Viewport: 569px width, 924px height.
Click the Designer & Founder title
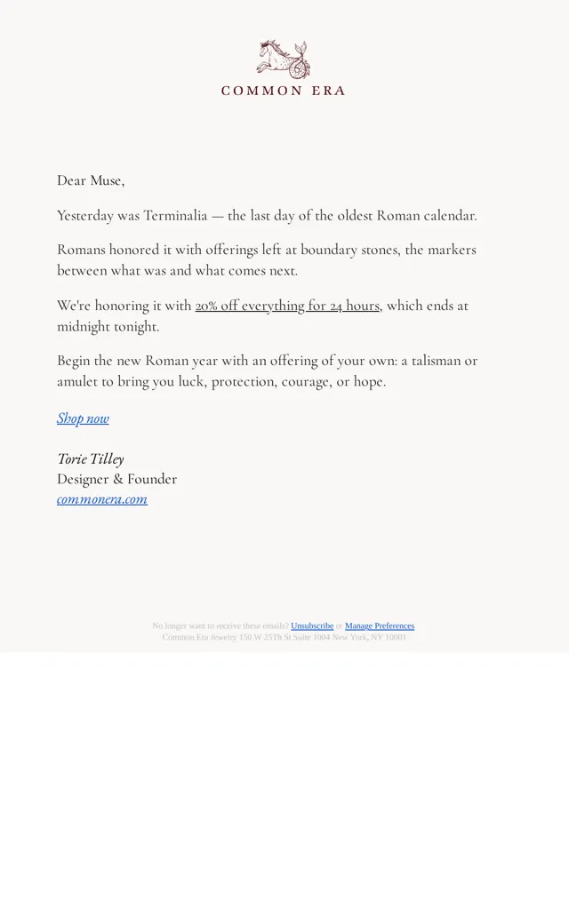click(x=116, y=479)
